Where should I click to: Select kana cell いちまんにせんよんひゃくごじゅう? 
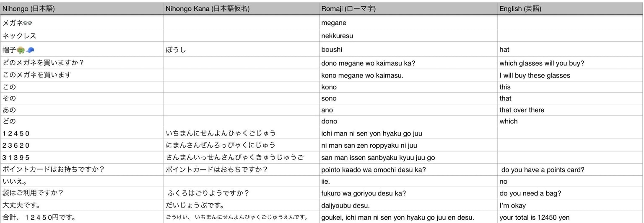(x=241, y=133)
